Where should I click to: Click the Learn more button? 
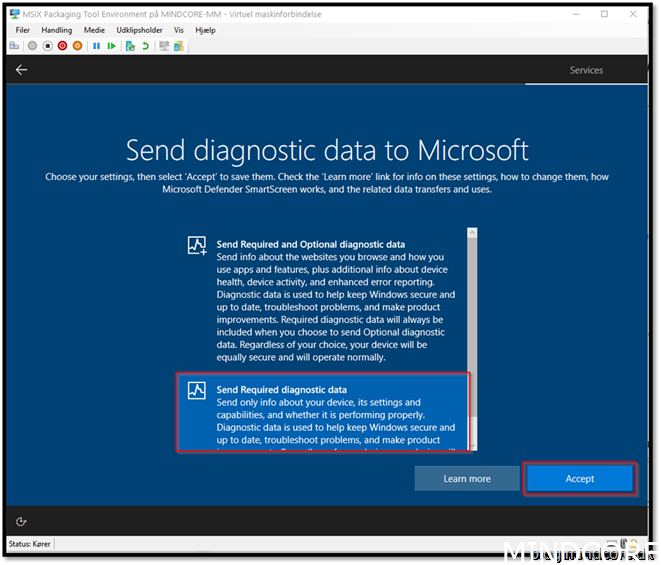[467, 479]
